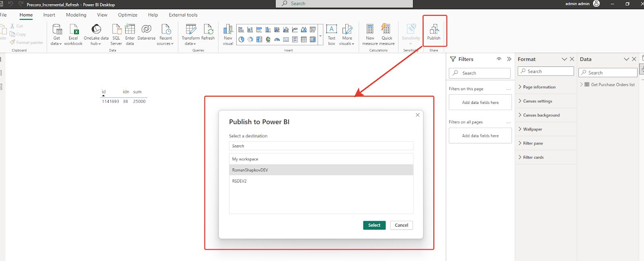Close the Publish to Power BI dialog
This screenshot has width=644, height=261.
coord(417,115)
